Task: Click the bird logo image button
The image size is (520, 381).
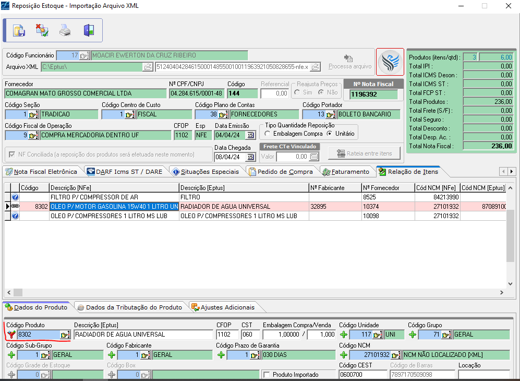Action: click(x=390, y=62)
